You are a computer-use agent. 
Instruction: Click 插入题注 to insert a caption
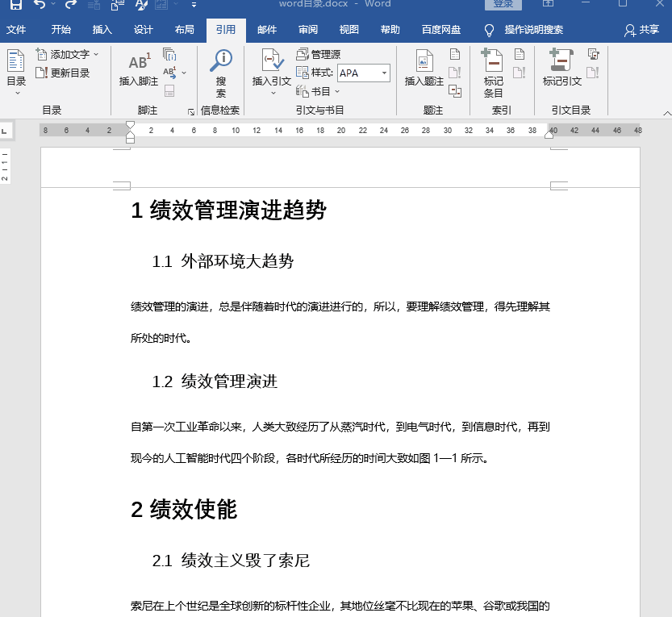[x=423, y=71]
